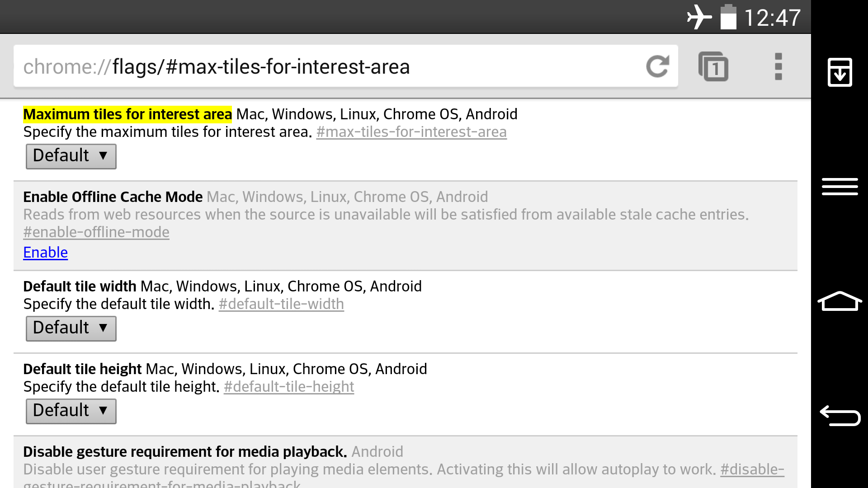Reload the page with refresh icon
The image size is (868, 488).
pos(657,67)
